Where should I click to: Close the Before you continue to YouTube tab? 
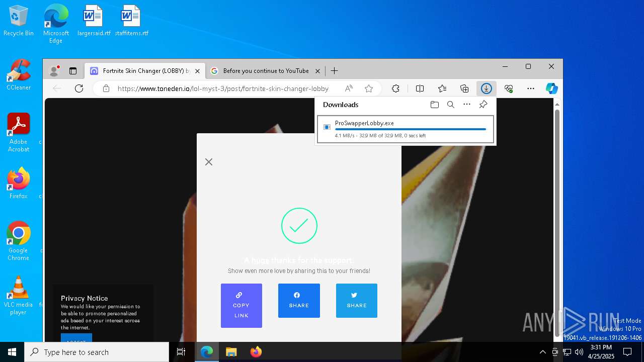(317, 71)
